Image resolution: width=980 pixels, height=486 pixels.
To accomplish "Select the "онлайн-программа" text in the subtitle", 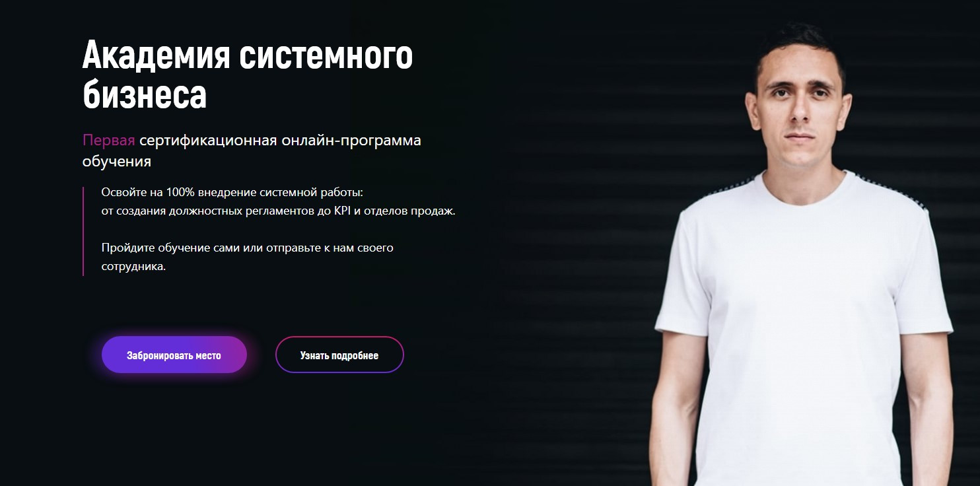I will [351, 141].
